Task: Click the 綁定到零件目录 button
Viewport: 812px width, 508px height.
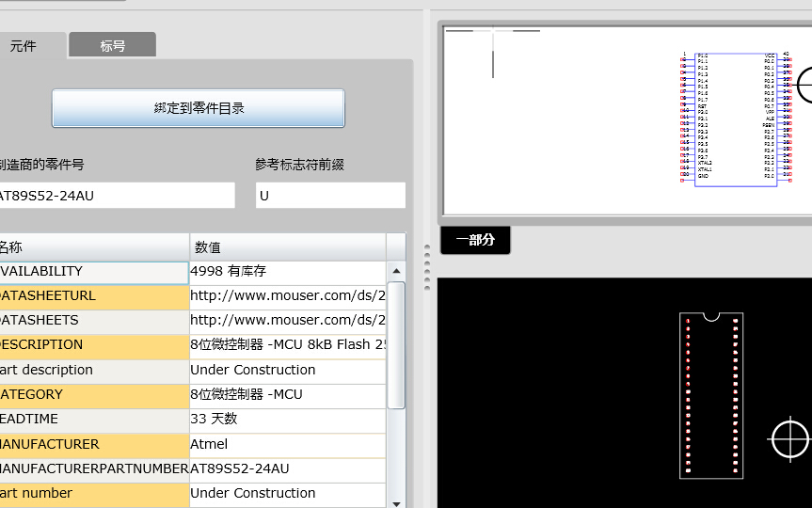Action: [x=199, y=108]
